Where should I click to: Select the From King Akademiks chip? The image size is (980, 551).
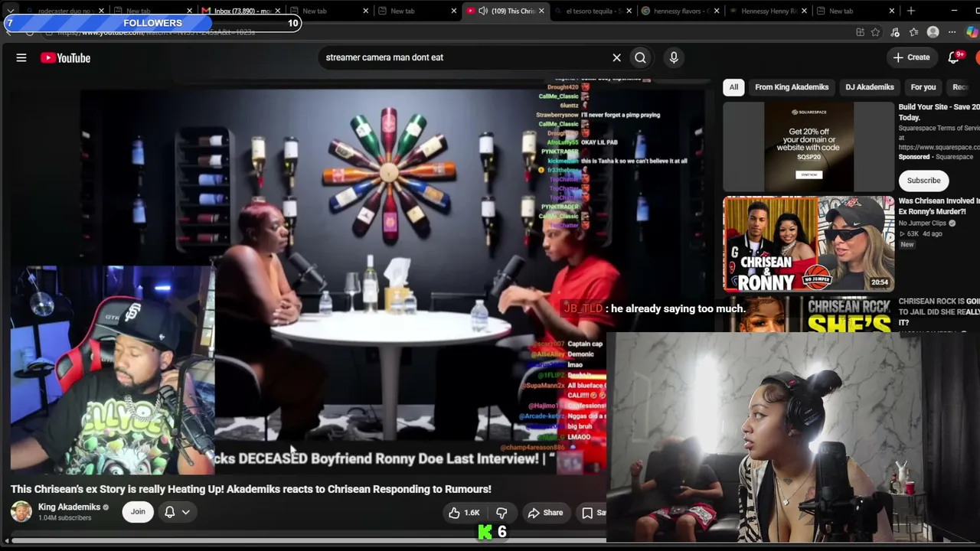point(792,87)
